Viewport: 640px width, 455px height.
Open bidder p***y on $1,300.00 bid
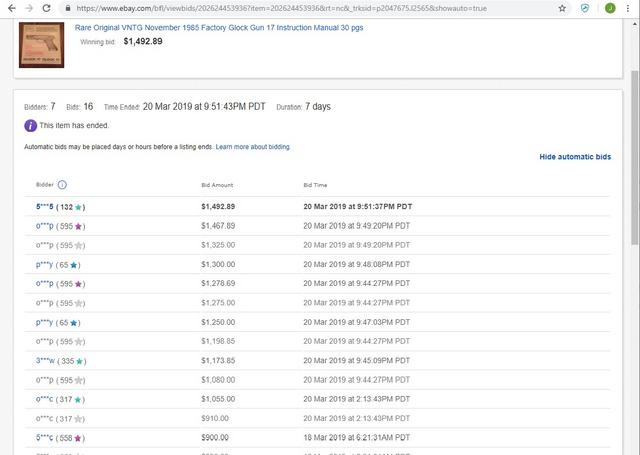(x=44, y=264)
